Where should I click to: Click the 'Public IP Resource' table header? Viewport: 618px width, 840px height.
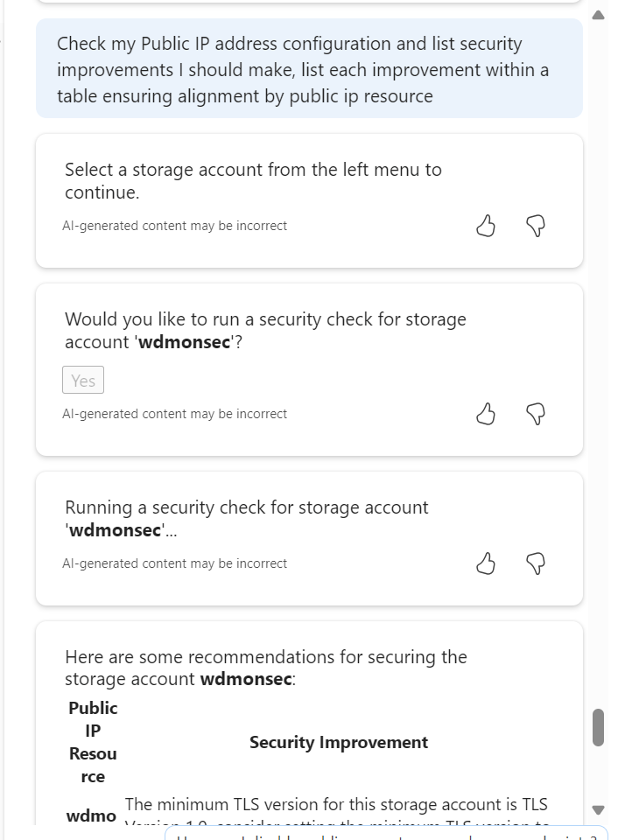point(93,742)
